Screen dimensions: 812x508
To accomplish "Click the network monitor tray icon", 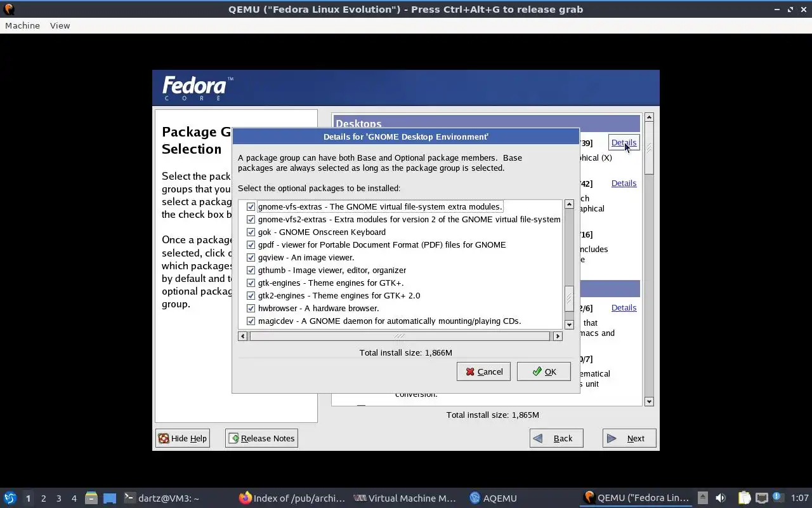I will point(761,498).
